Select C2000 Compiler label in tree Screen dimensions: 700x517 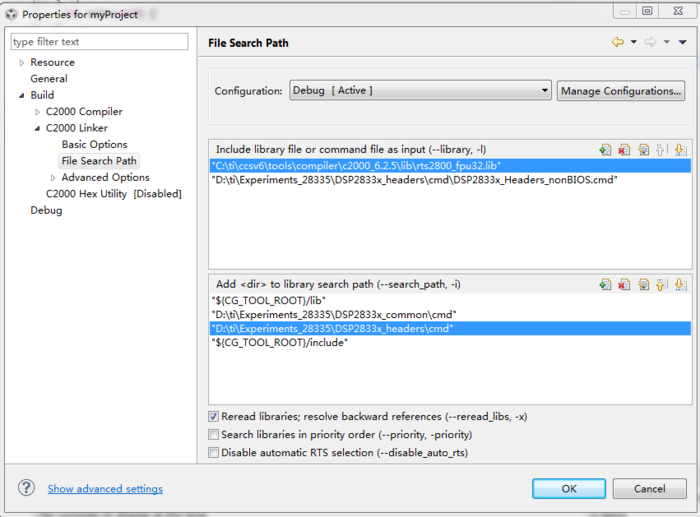pyautogui.click(x=84, y=112)
